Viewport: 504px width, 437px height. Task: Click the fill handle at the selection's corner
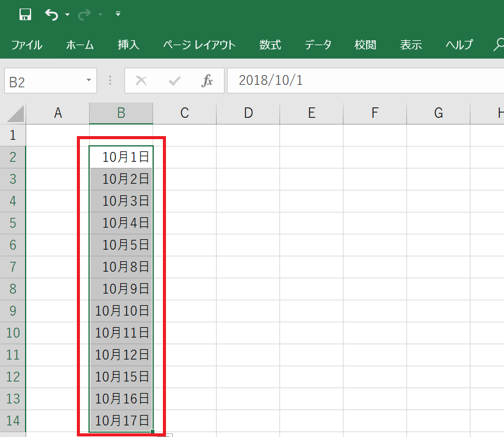pos(153,432)
